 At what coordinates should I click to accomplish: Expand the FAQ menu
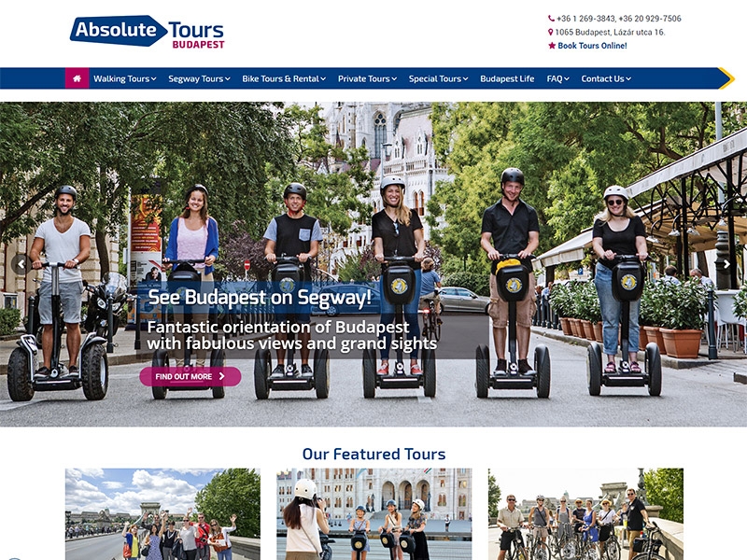(557, 78)
